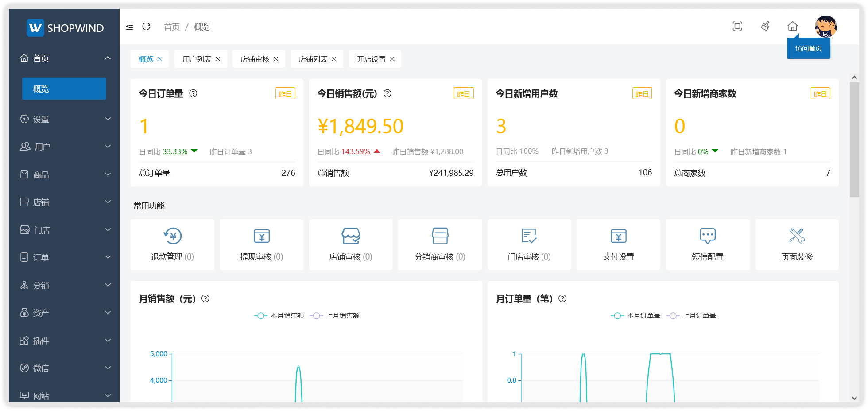This screenshot has width=868, height=411.
Task: Expand the 用户 sidebar menu
Action: [64, 147]
